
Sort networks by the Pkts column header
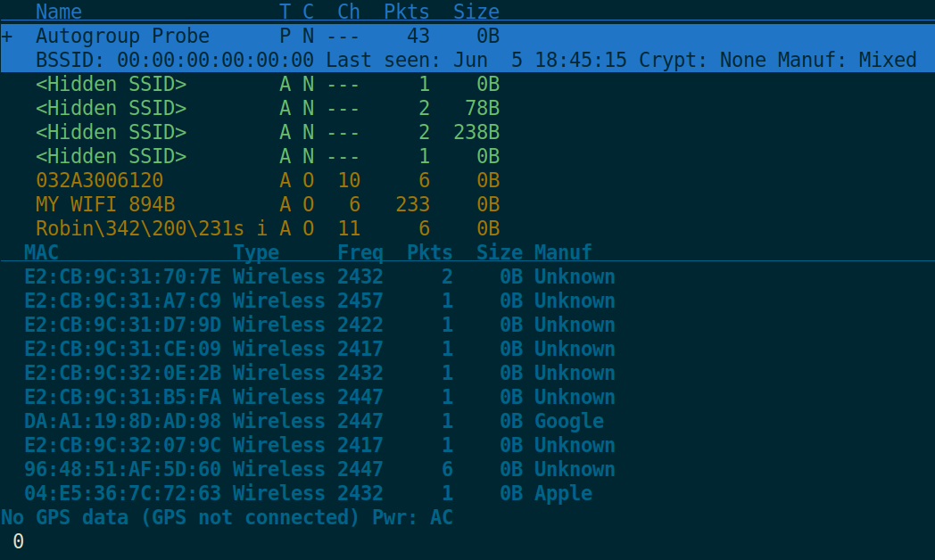click(406, 12)
